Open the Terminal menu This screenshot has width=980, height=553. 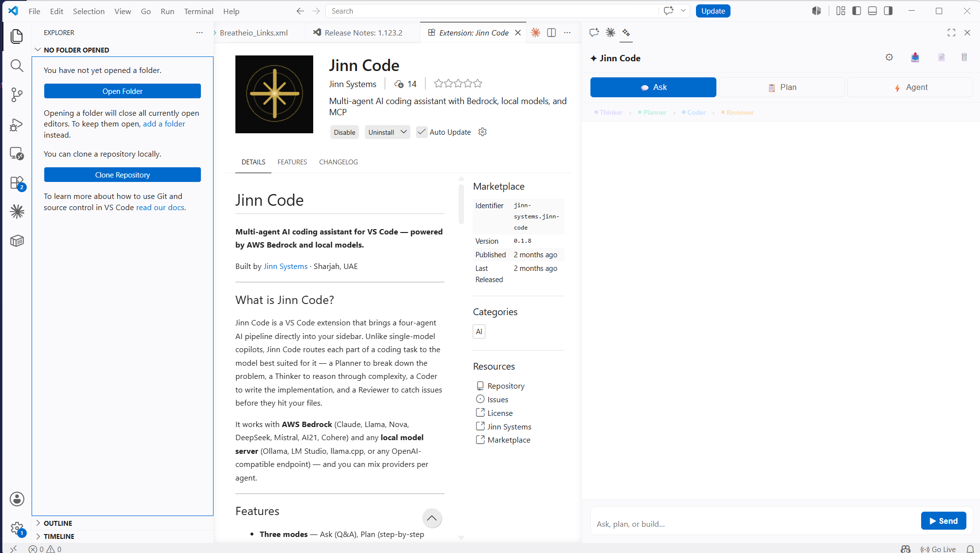coord(198,11)
